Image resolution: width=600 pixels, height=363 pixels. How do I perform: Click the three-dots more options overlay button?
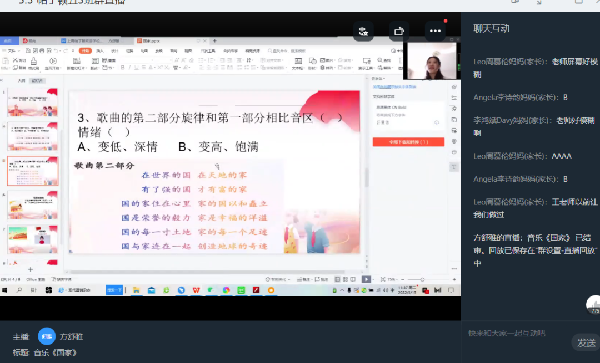pos(435,31)
